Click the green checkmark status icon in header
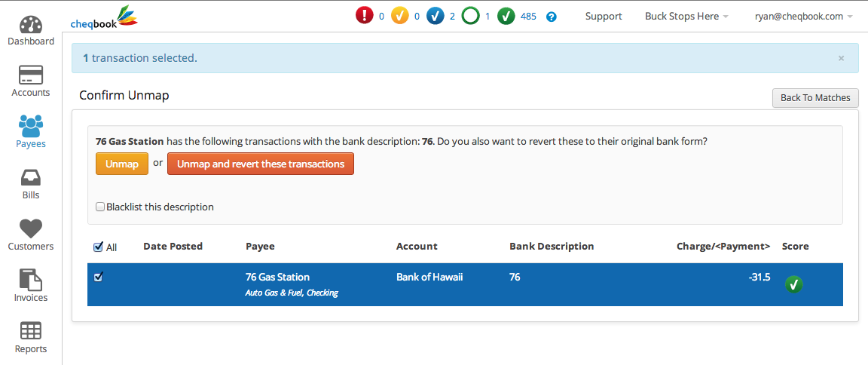This screenshot has height=365, width=868. [x=506, y=16]
